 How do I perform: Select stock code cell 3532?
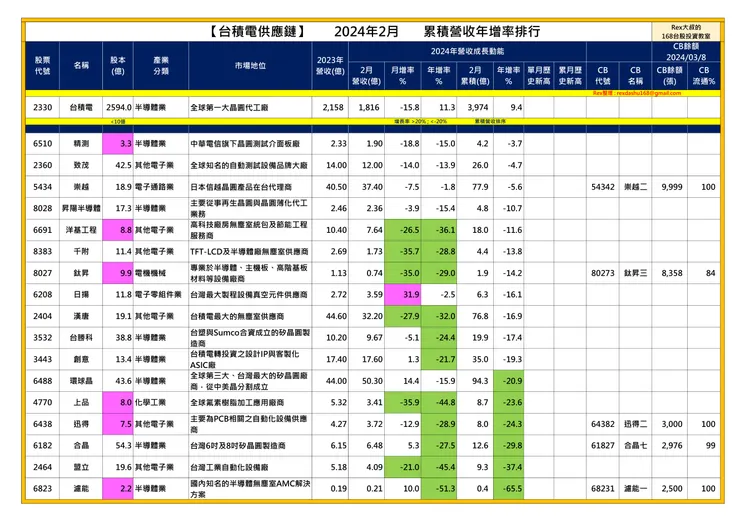point(42,337)
